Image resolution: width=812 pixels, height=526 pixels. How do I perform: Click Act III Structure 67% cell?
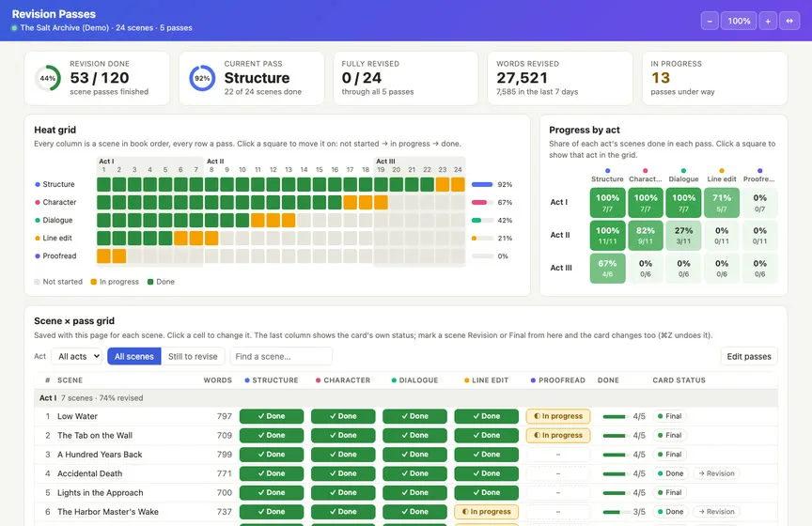pos(607,269)
